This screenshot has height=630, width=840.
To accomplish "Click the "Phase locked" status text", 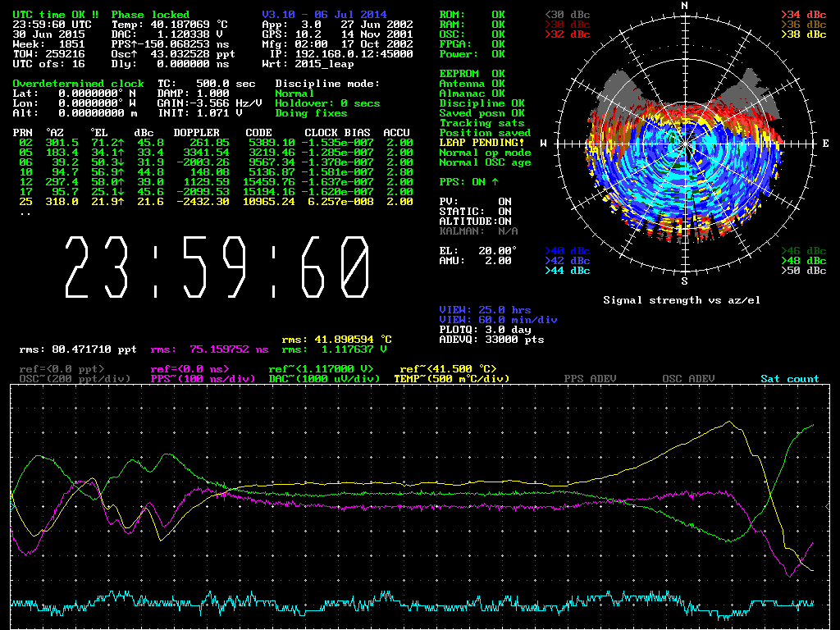I will tap(151, 15).
